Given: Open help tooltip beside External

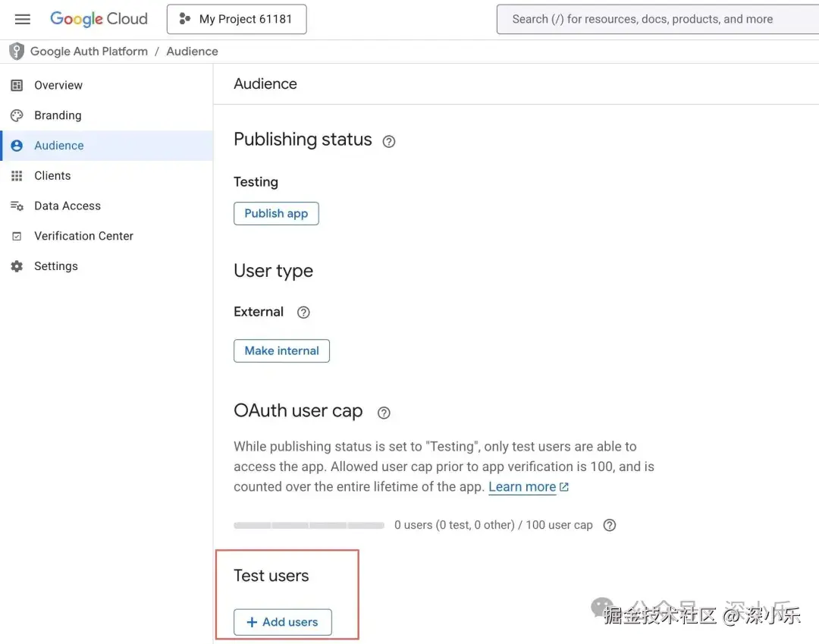Looking at the screenshot, I should pos(303,313).
